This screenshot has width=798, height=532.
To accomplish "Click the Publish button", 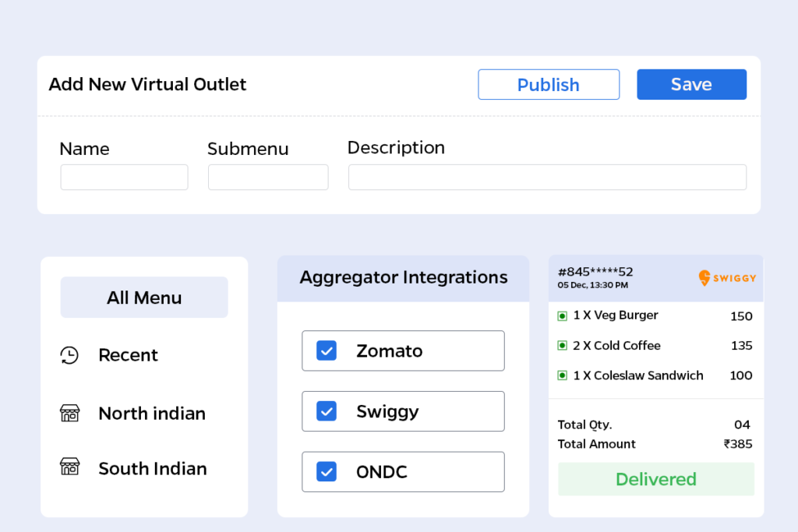I will coord(549,84).
